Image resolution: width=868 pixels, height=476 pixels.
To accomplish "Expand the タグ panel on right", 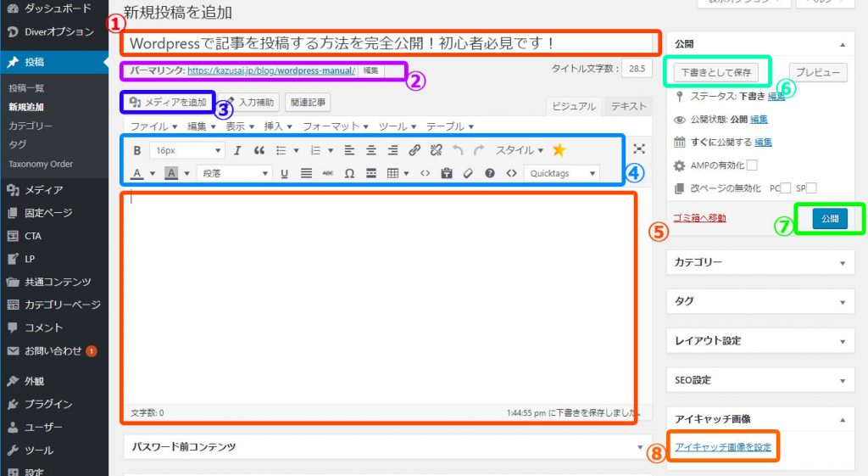I will coord(760,301).
